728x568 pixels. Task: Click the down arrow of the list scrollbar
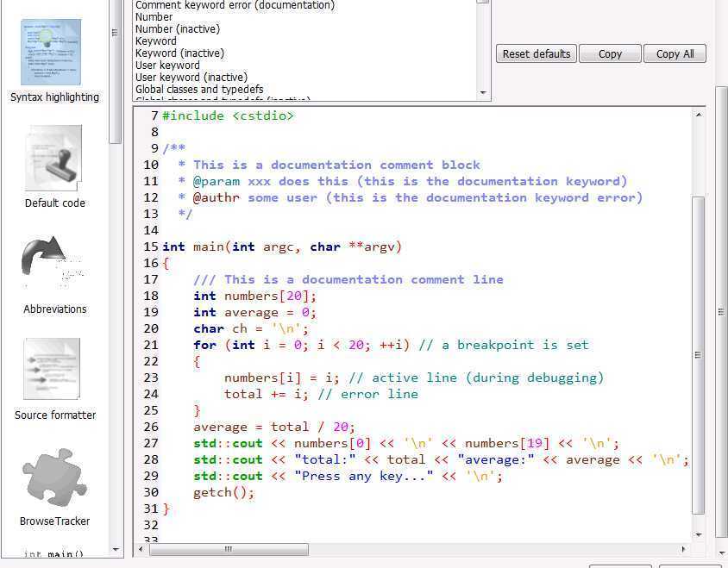483,93
